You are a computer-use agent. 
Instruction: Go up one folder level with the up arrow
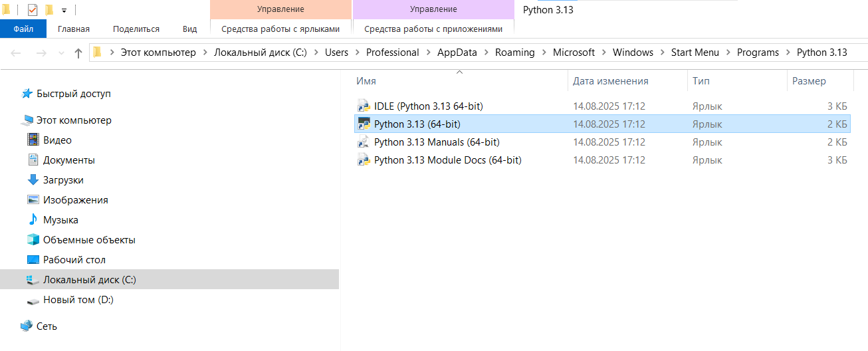pyautogui.click(x=78, y=53)
